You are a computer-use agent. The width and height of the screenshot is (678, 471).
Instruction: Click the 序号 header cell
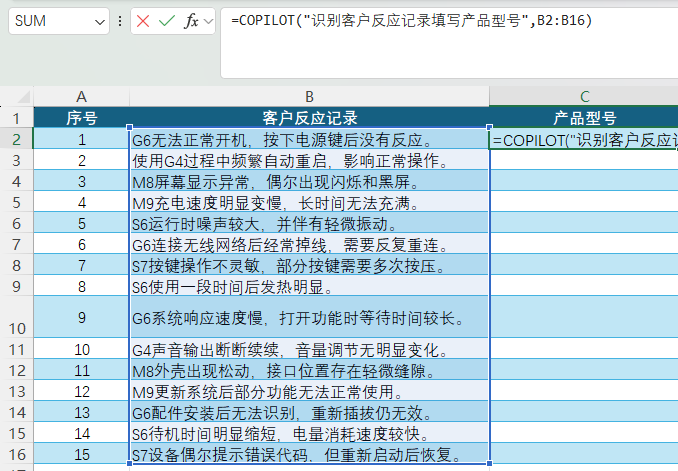click(81, 118)
